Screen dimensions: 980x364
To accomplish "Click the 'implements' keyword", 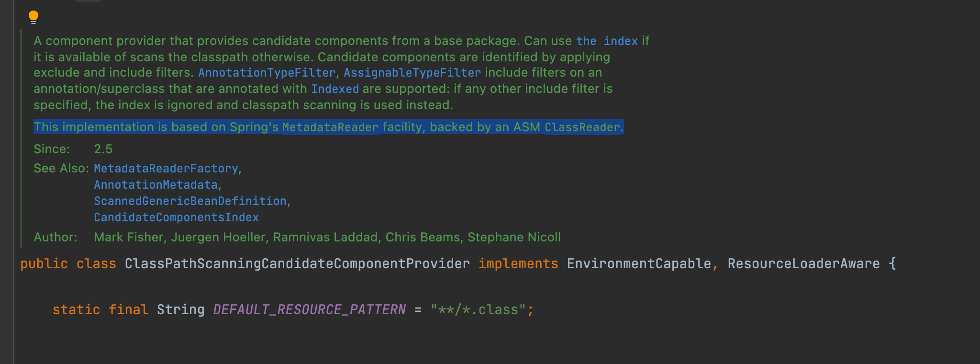I will [x=518, y=264].
